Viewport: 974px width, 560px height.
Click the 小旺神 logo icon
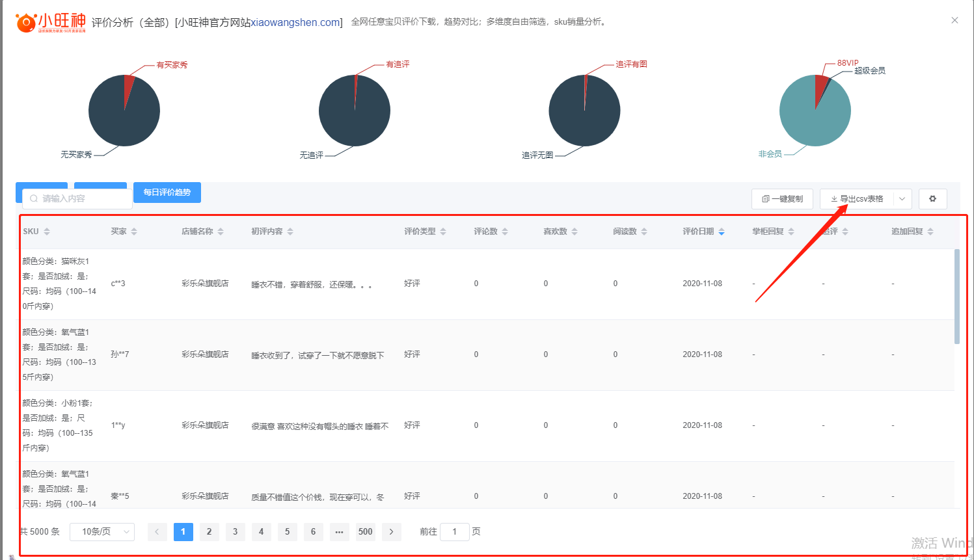point(26,23)
